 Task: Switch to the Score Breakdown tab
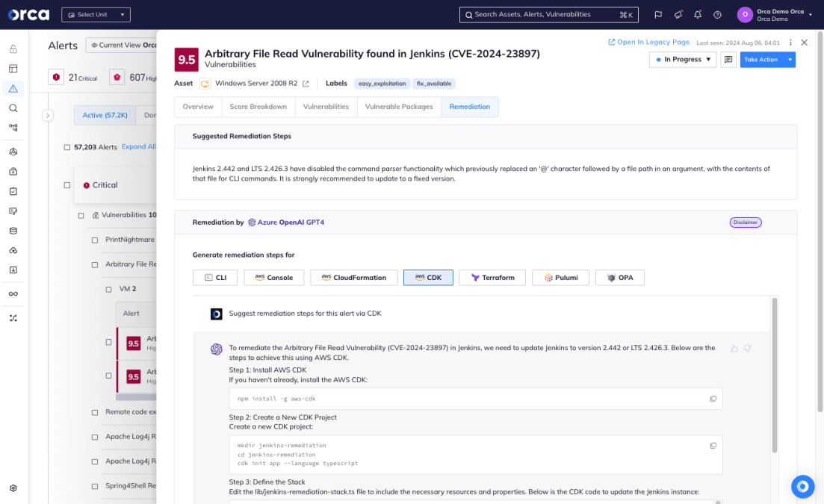(x=258, y=107)
